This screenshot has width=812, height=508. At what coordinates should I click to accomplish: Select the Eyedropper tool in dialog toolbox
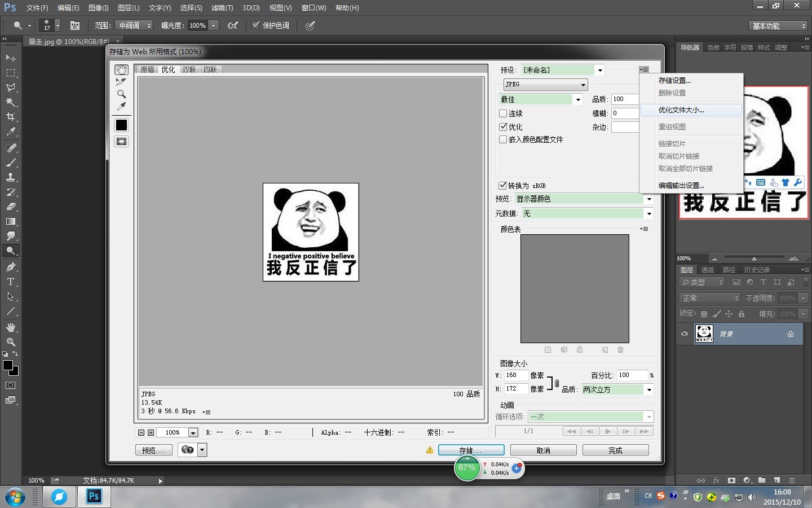(x=121, y=106)
